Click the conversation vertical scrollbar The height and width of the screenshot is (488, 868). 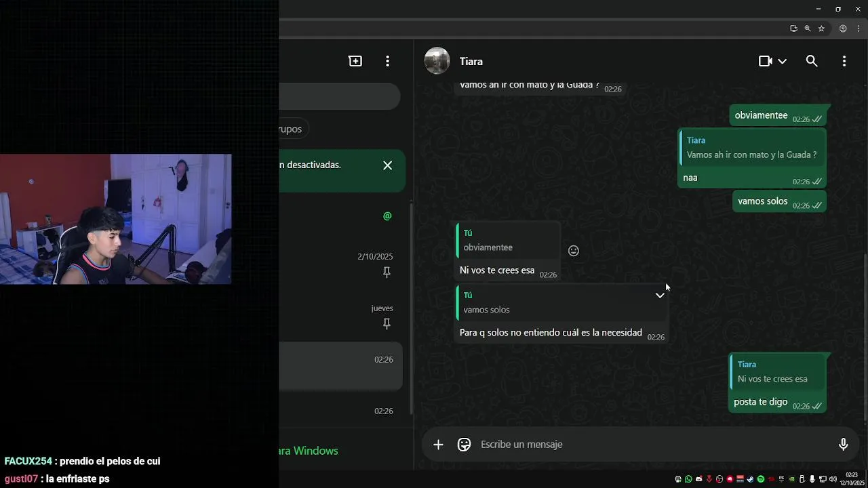[866, 339]
